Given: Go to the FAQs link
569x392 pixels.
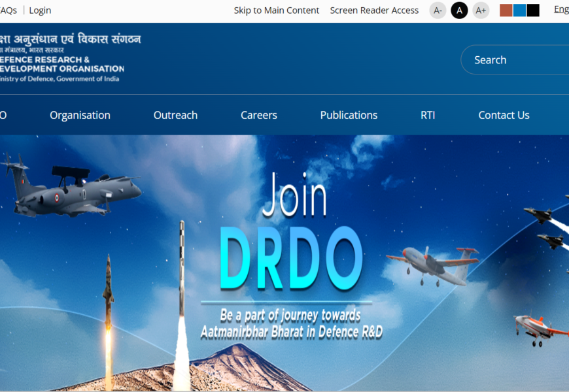Looking at the screenshot, I should [8, 10].
